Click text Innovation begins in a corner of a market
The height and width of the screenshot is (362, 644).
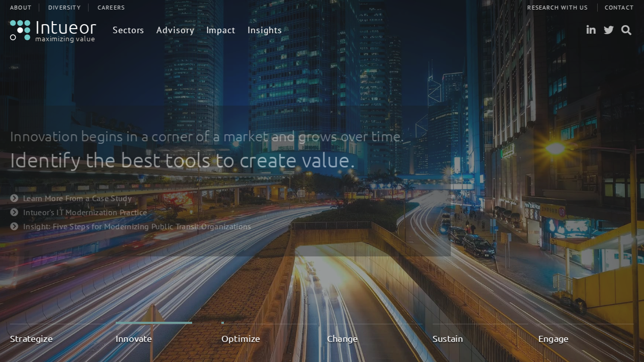pos(207,137)
